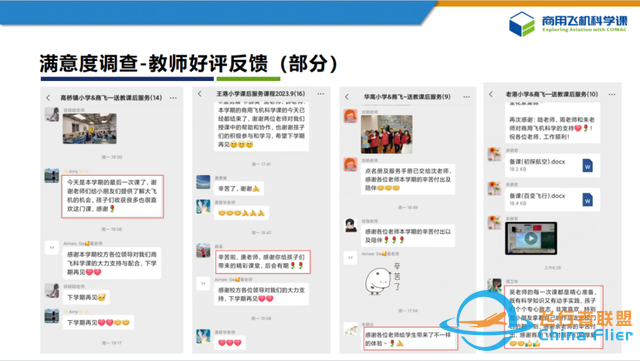Select message 感谢校方各位领导对我们的大力支持
640x361 pixels.
(x=261, y=294)
